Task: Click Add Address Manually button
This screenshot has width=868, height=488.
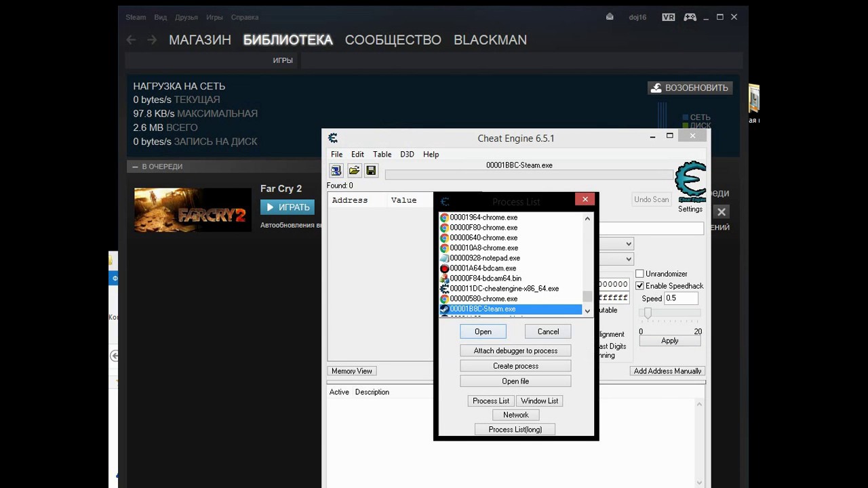Action: (x=667, y=371)
